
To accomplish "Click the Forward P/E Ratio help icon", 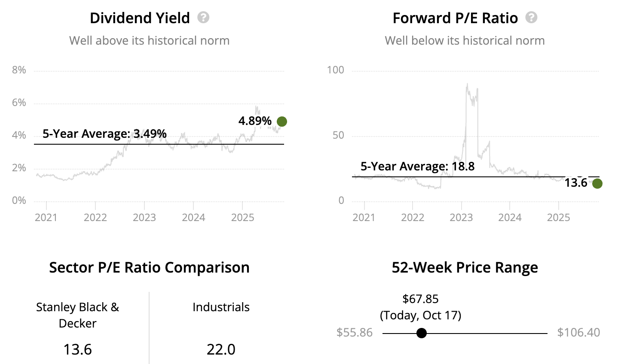I will pyautogui.click(x=532, y=18).
